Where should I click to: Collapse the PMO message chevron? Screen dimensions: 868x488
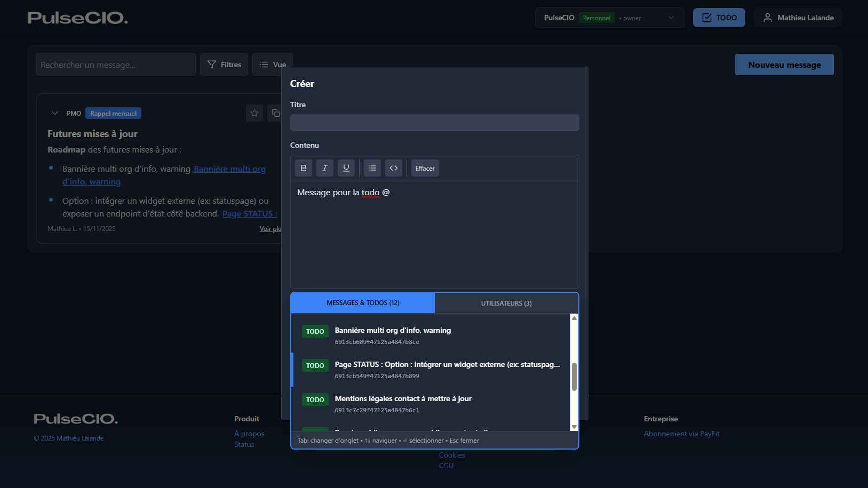54,113
